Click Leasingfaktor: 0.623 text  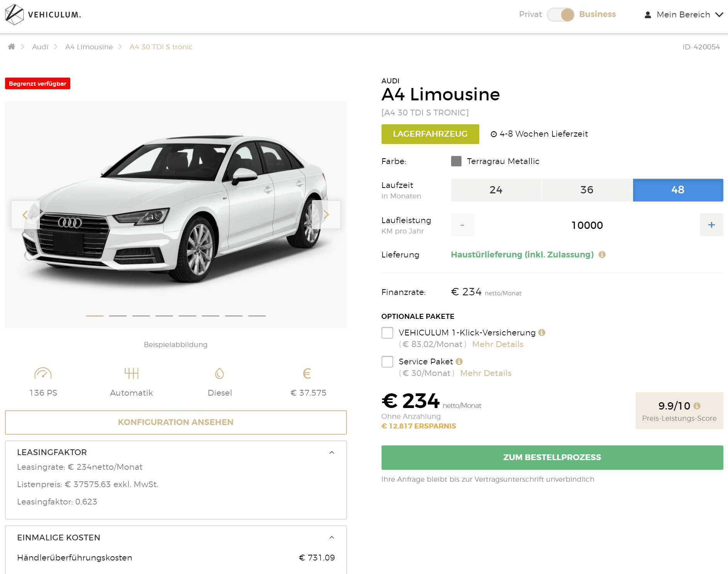(57, 502)
